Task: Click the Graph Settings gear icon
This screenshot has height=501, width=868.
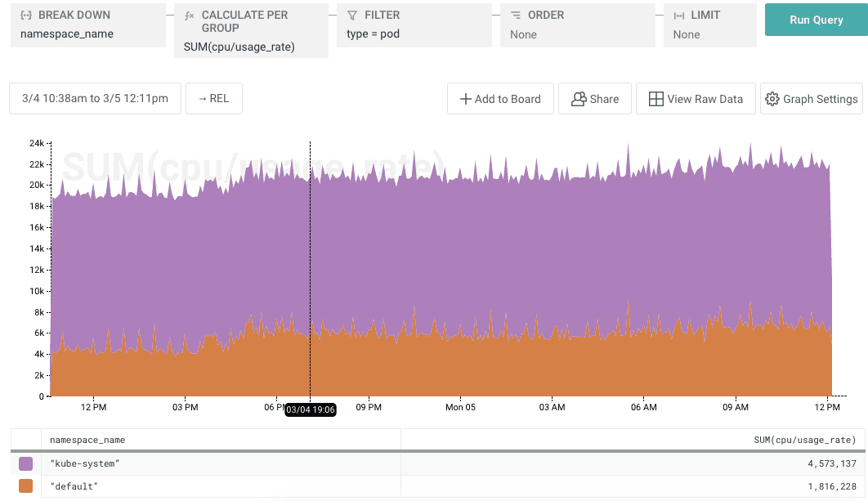Action: (772, 99)
